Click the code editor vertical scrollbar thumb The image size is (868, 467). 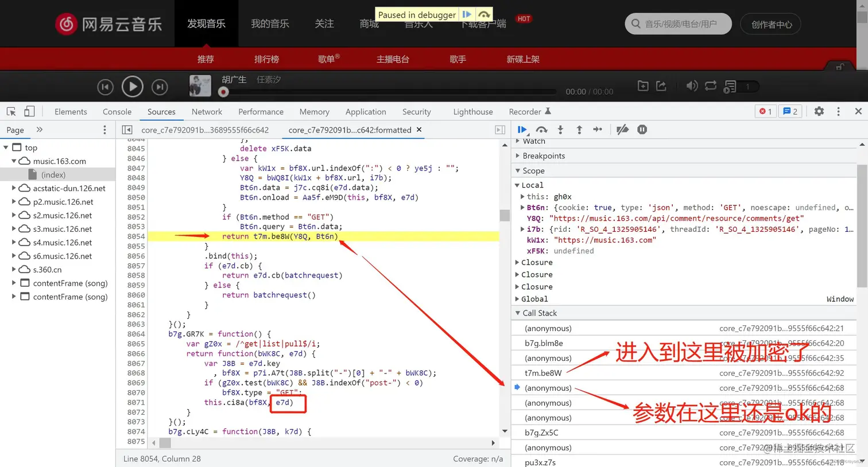[x=505, y=216]
